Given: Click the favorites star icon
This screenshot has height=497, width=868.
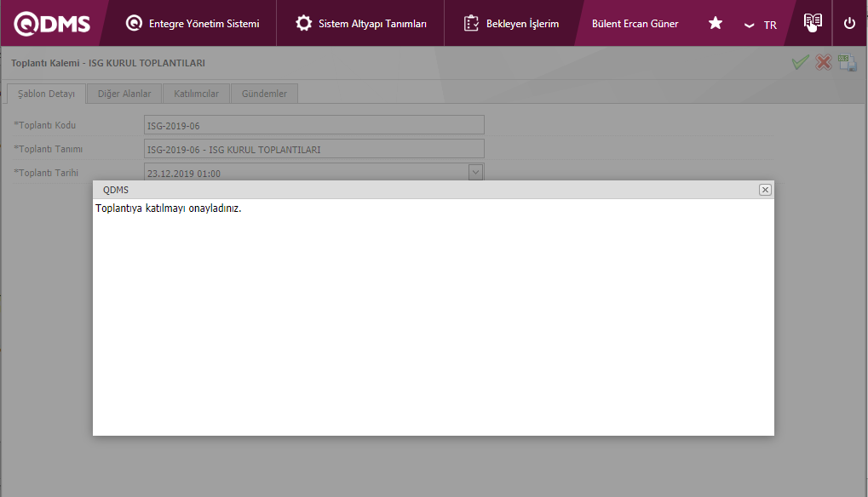Looking at the screenshot, I should click(x=716, y=23).
